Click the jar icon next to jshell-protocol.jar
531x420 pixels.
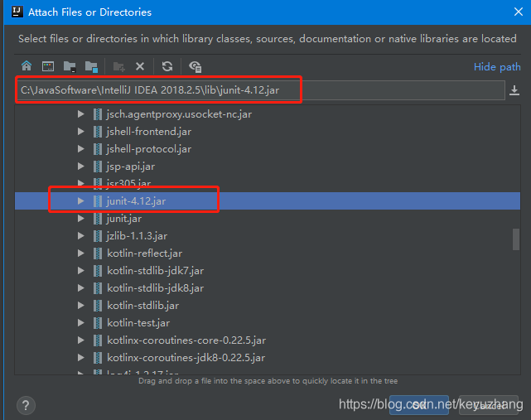(x=98, y=149)
